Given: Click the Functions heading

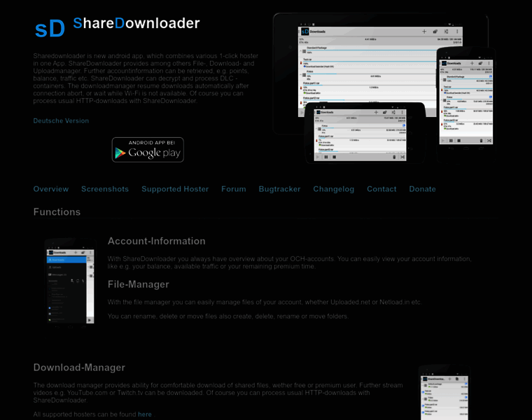Looking at the screenshot, I should coord(57,212).
